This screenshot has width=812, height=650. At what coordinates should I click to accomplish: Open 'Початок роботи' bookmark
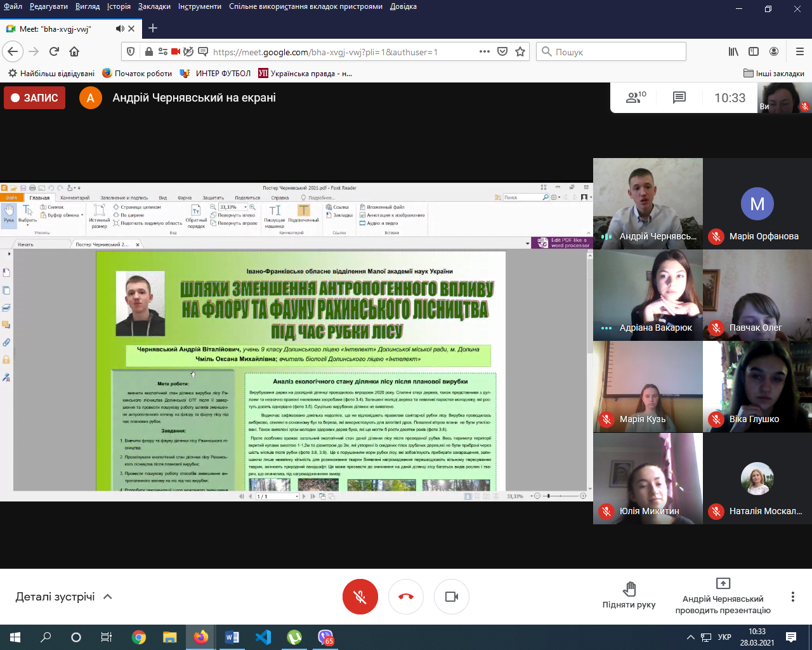[x=137, y=73]
